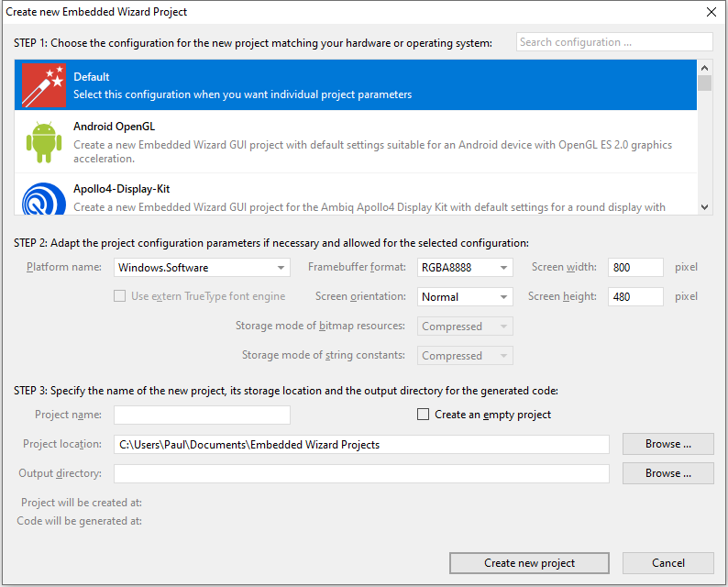Browse for the Project location folder
Screen dimensions: 728x587
pyautogui.click(x=667, y=444)
